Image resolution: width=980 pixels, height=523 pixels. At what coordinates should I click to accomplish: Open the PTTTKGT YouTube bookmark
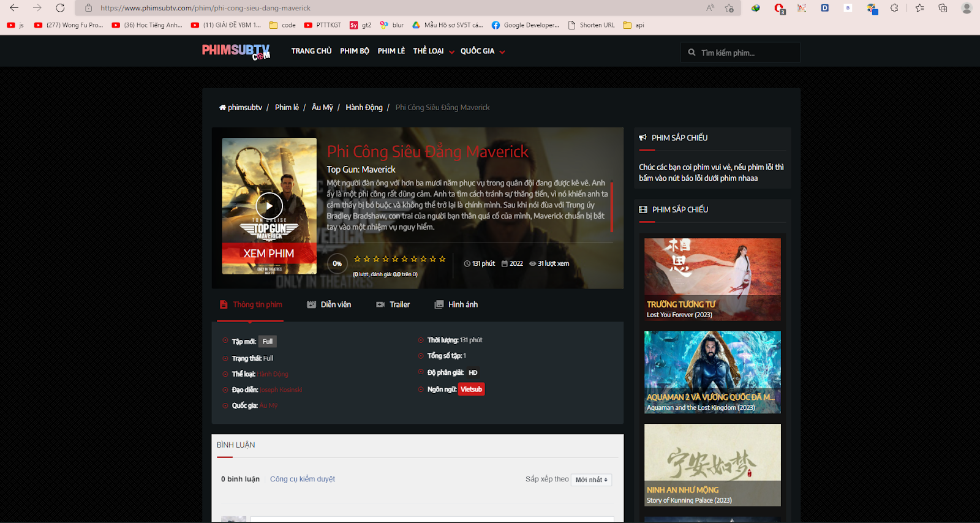pos(322,25)
